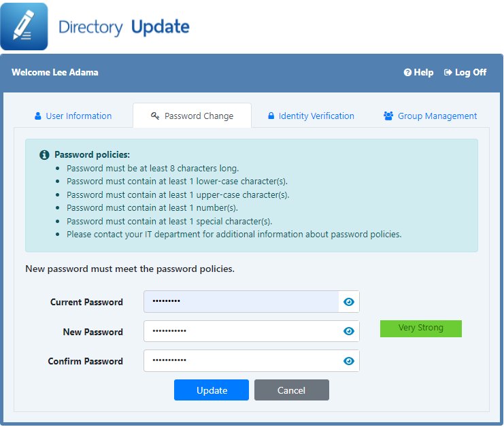Click the Current Password label

(86, 303)
